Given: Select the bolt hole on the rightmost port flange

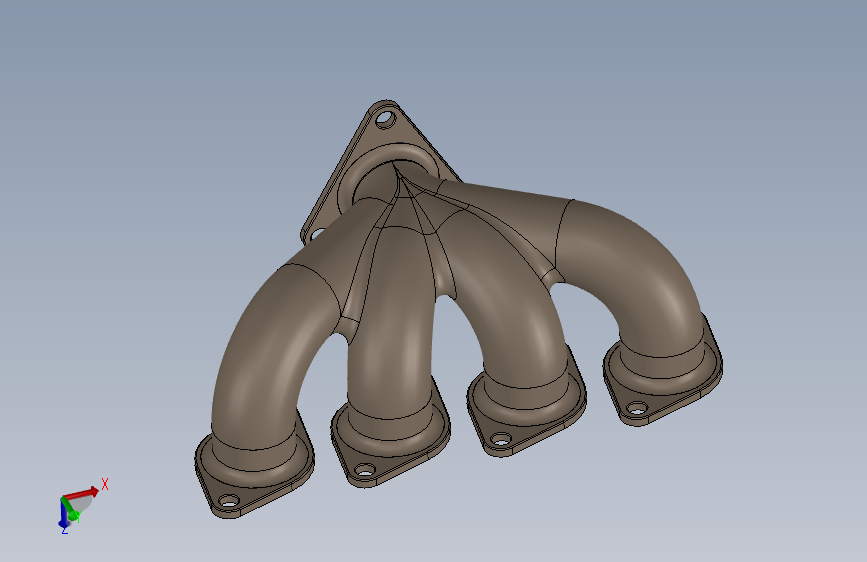Looking at the screenshot, I should click(x=637, y=409).
